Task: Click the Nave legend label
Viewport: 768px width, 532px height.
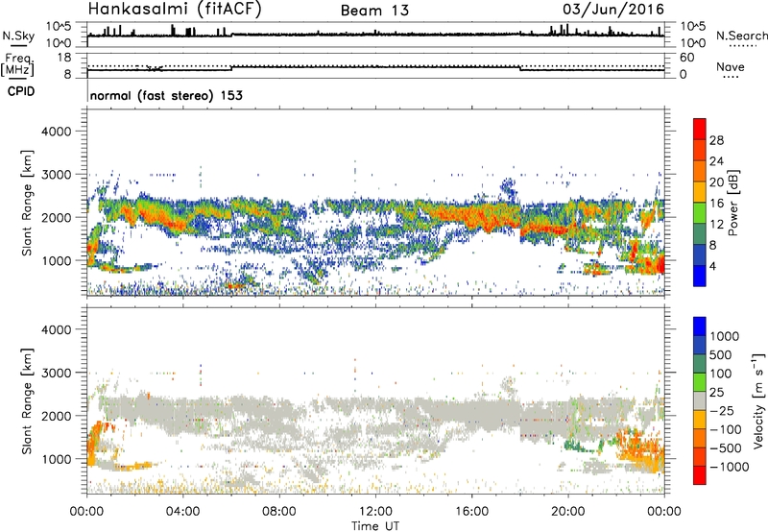Action: (x=731, y=66)
